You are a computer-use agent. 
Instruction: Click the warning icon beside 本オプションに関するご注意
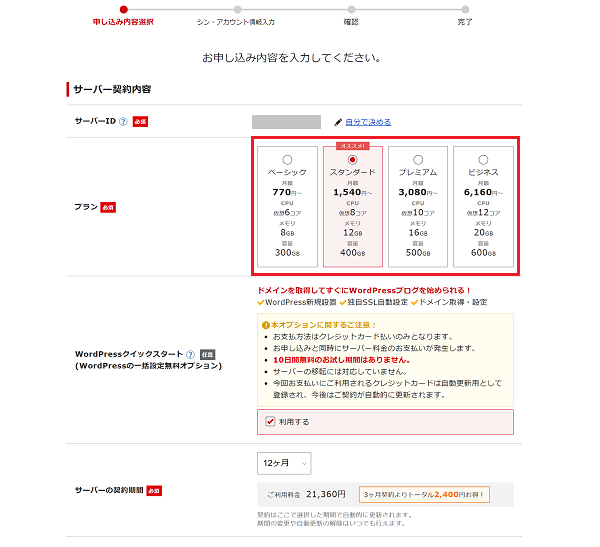266,325
